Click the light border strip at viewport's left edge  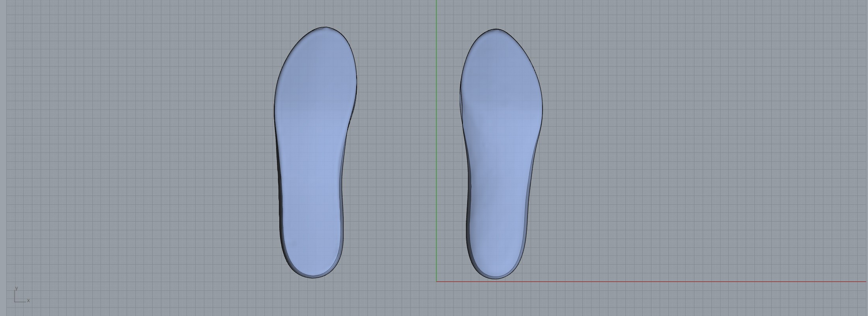pyautogui.click(x=3, y=158)
